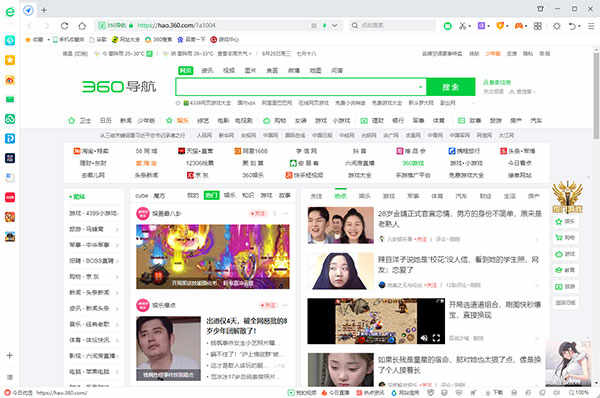Screen dimensions: 600x398
Task: Expand the address bar dropdown chevron
Action: click(335, 26)
